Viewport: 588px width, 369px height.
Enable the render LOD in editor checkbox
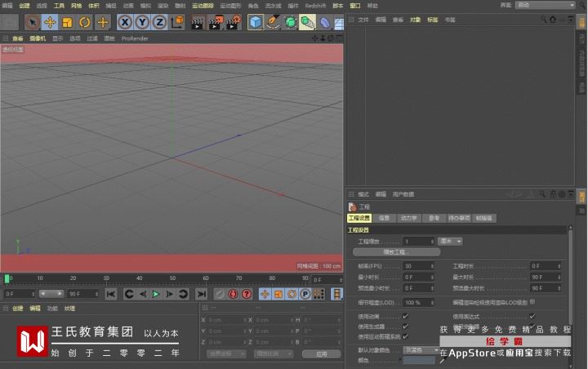[532, 302]
